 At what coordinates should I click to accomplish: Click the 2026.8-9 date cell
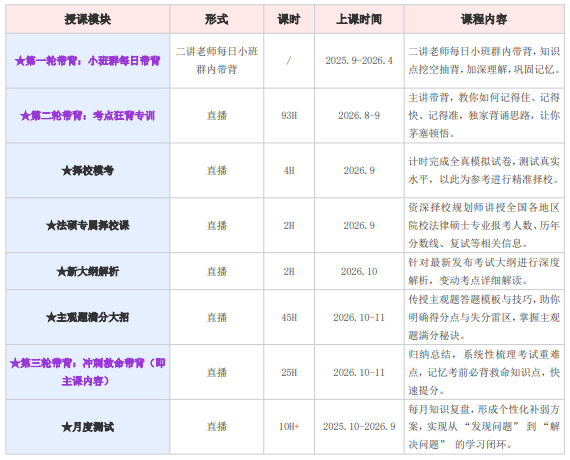[x=359, y=116]
